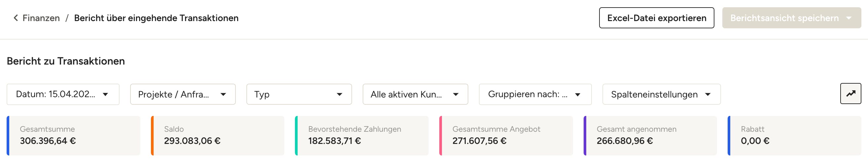Click Excel-Datei exportieren button

coord(656,18)
